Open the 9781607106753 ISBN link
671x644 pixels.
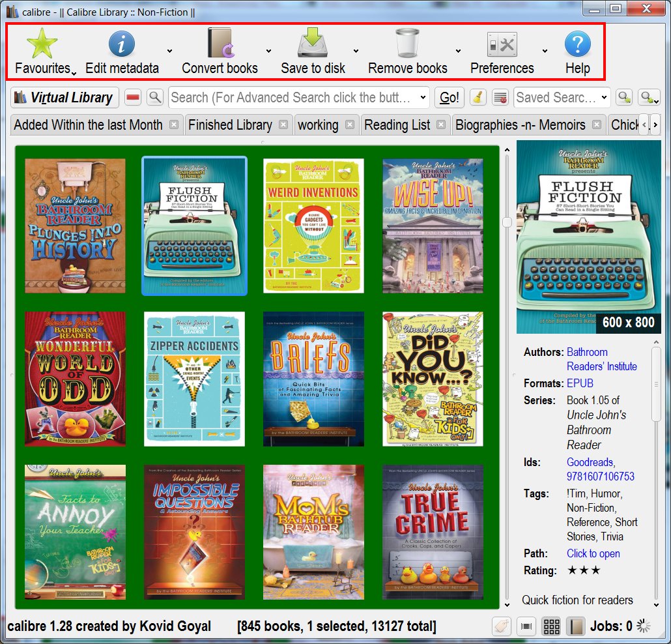(601, 476)
